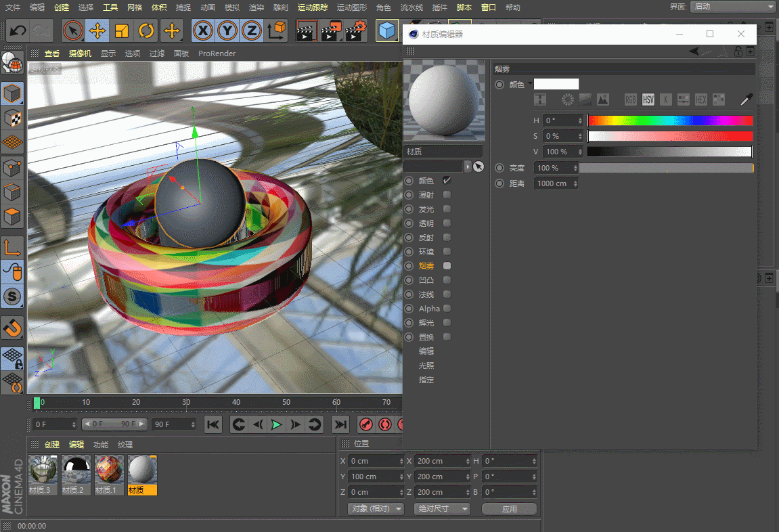779x532 pixels.
Task: Open the 界面 layout dropdown
Action: coord(733,7)
